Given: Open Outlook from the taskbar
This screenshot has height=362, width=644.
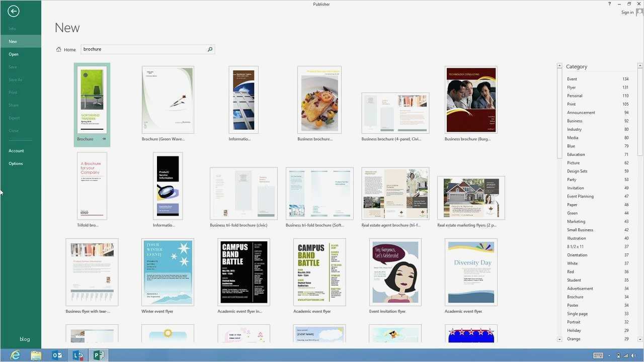Looking at the screenshot, I should point(57,355).
